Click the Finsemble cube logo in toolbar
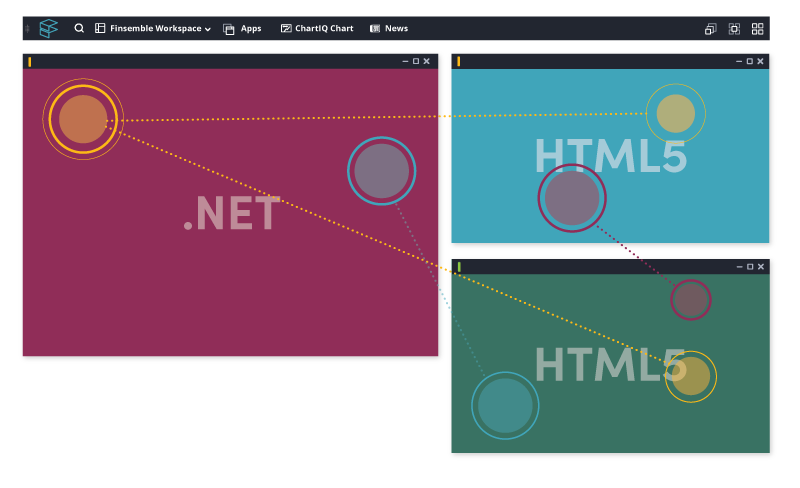The image size is (800, 488). [49, 28]
